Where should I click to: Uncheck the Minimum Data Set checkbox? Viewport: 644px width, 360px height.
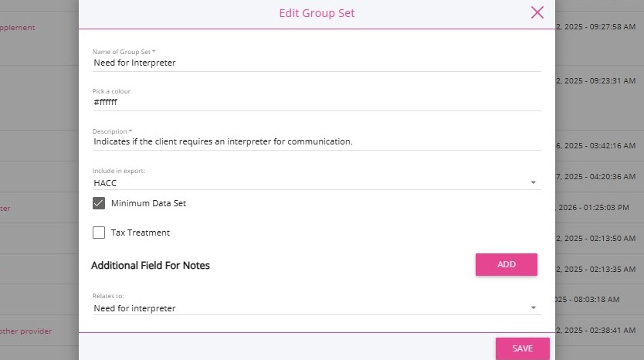click(99, 204)
